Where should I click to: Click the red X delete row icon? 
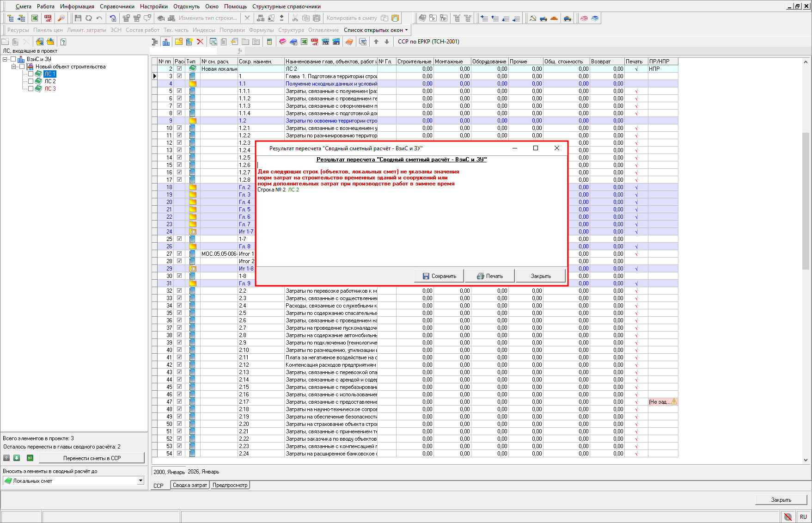coord(200,42)
